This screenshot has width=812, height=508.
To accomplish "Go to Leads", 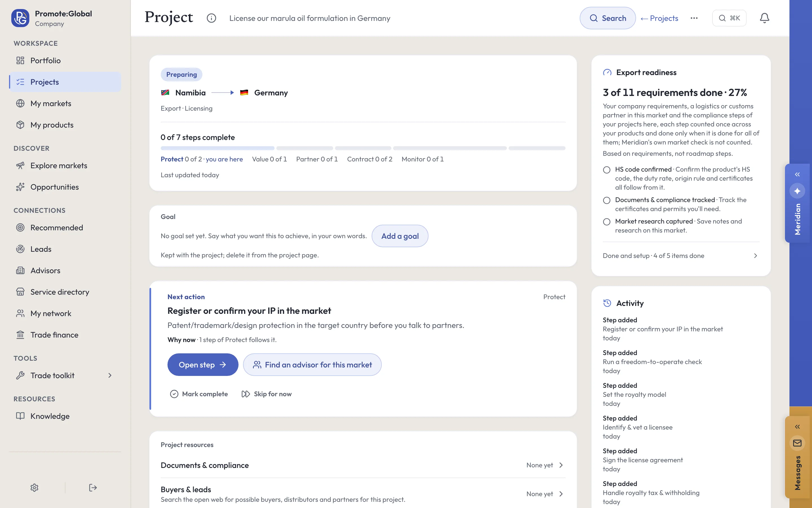I will coord(65,249).
